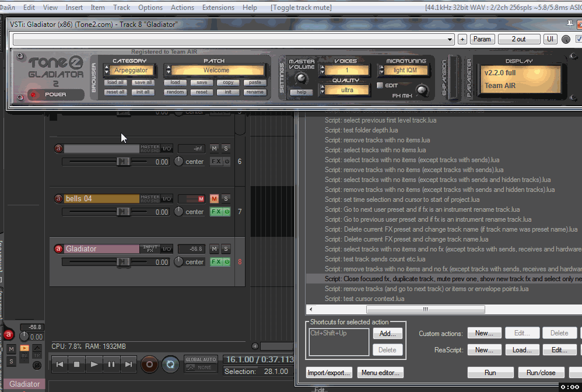Arm record on the Gladiator track

58,249
